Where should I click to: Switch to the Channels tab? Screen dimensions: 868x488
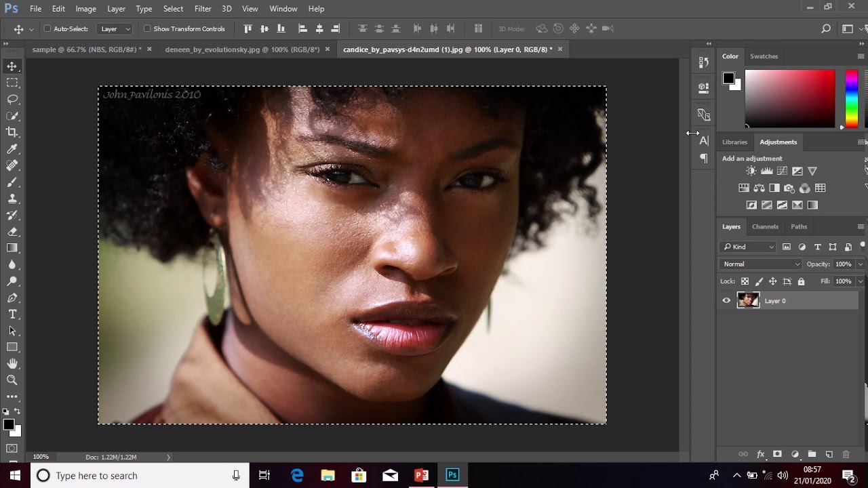[765, 226]
